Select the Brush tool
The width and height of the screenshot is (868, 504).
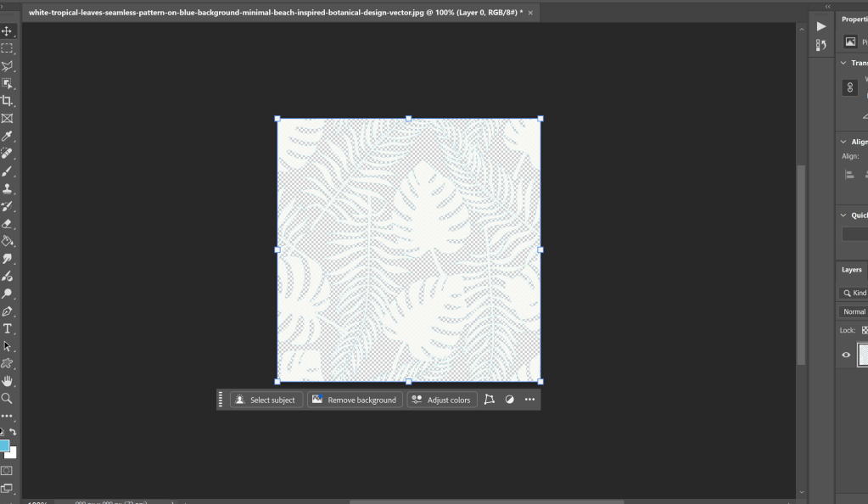(8, 171)
